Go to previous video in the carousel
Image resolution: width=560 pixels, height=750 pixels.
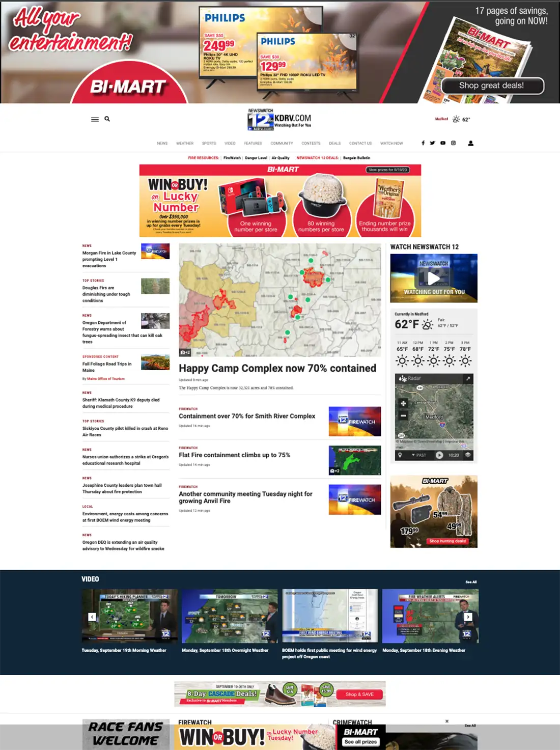[92, 617]
